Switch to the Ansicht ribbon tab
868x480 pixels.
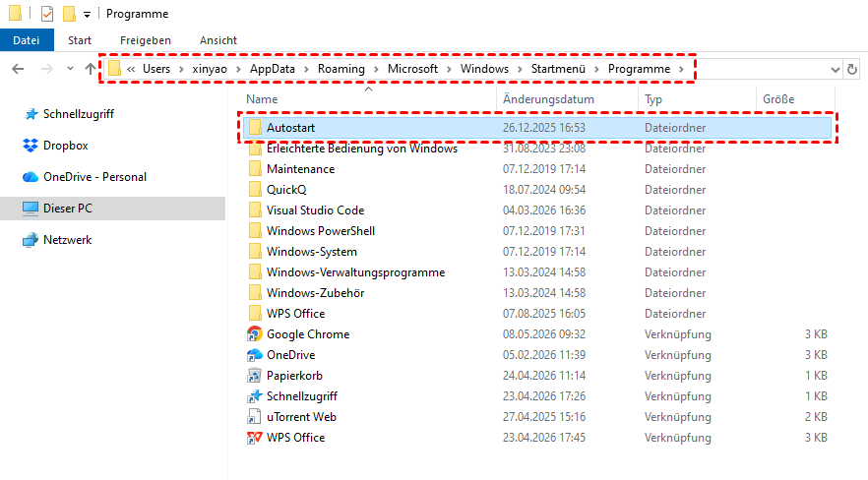pos(218,40)
